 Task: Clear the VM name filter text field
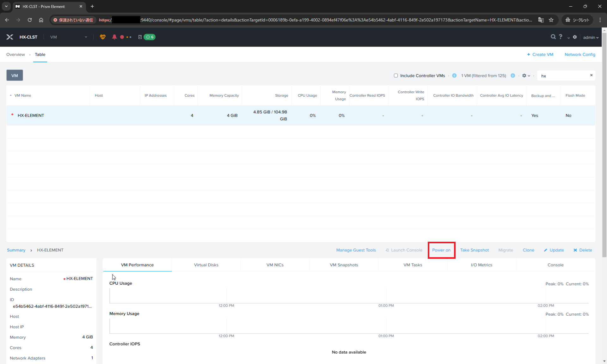(592, 75)
